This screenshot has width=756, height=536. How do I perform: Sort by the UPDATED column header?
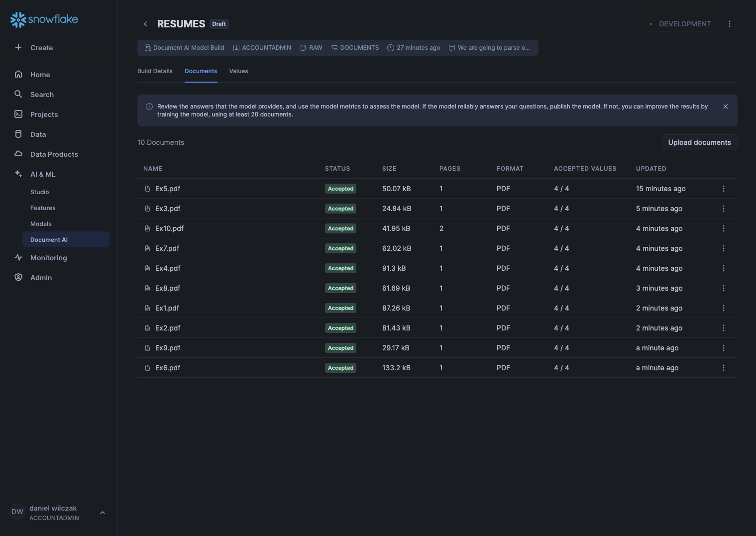(651, 169)
